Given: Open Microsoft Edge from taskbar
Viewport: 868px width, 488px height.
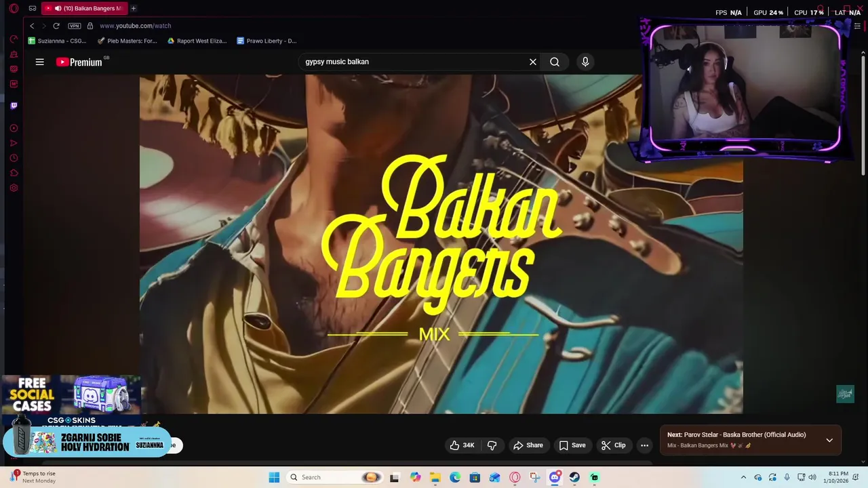Looking at the screenshot, I should [455, 477].
